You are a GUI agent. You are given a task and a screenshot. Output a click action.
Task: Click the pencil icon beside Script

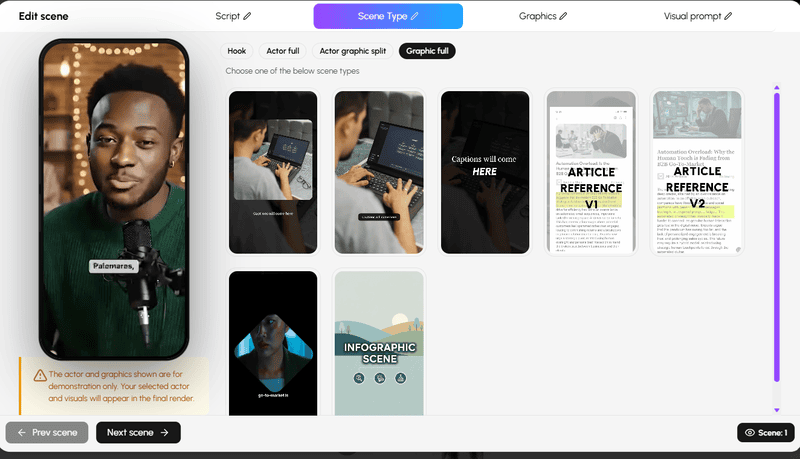click(247, 16)
